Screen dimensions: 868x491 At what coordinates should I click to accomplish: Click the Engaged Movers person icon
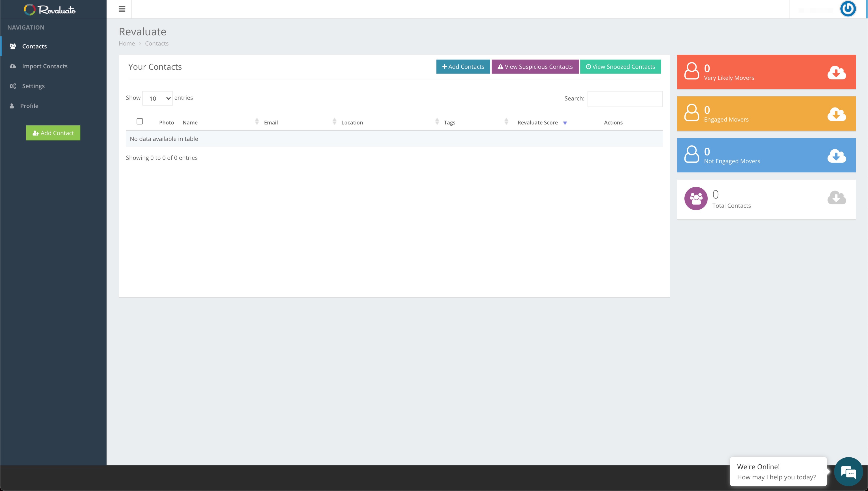692,112
